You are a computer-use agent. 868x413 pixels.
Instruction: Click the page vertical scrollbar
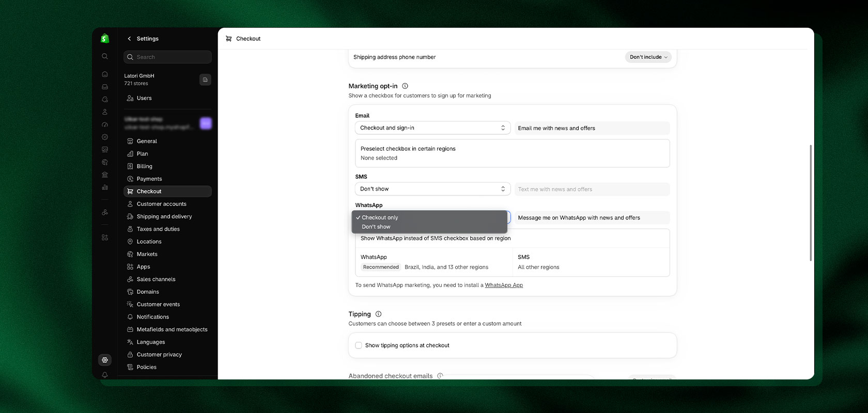(x=810, y=203)
